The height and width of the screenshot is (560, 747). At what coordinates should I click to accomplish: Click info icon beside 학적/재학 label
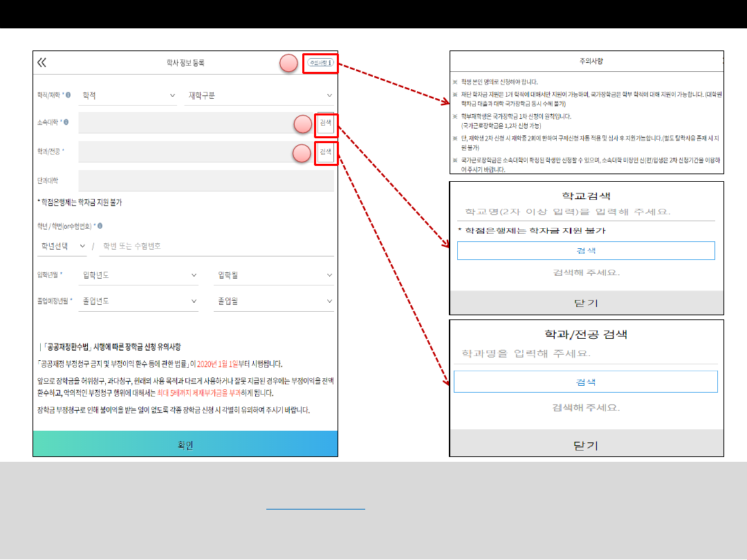[68, 95]
